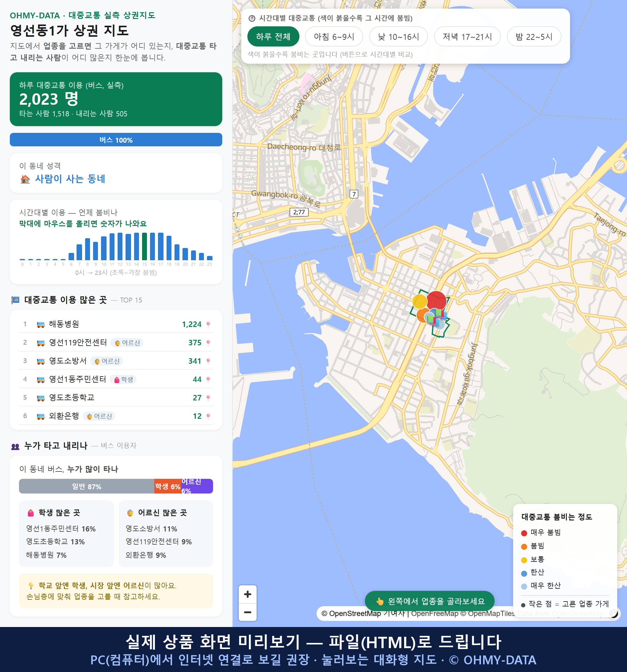Select the 해동병원 row in TOP 15 list
Viewport: 627px width, 672px height.
click(116, 324)
